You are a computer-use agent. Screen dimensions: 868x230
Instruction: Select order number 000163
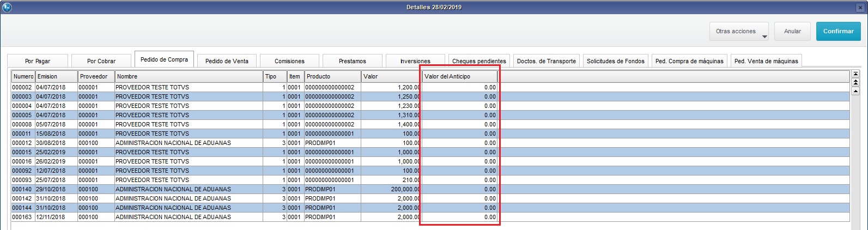coord(22,217)
